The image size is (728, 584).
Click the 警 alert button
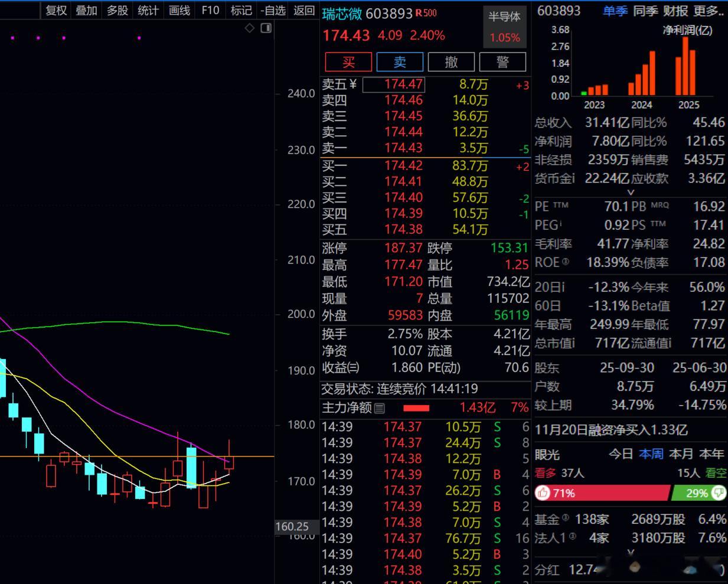pos(502,62)
